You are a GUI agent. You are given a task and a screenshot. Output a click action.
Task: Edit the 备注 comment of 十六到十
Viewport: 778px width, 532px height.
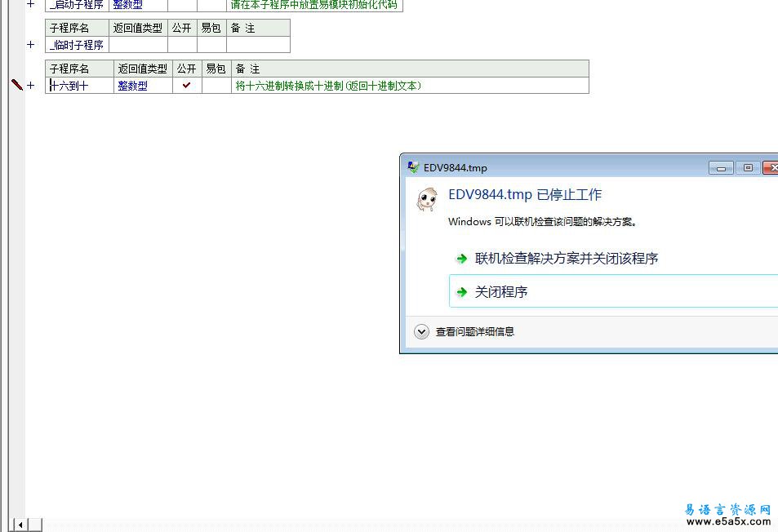(410, 86)
